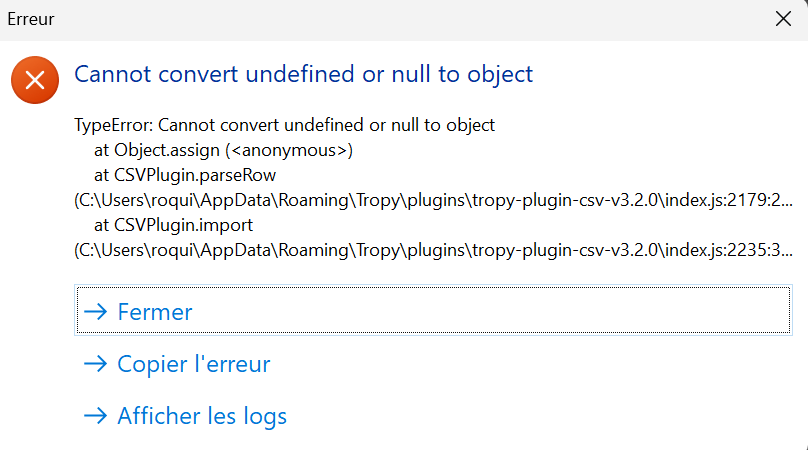Click the ellipsis ending the index.js:2179 line
The width and height of the screenshot is (808, 450).
point(785,202)
